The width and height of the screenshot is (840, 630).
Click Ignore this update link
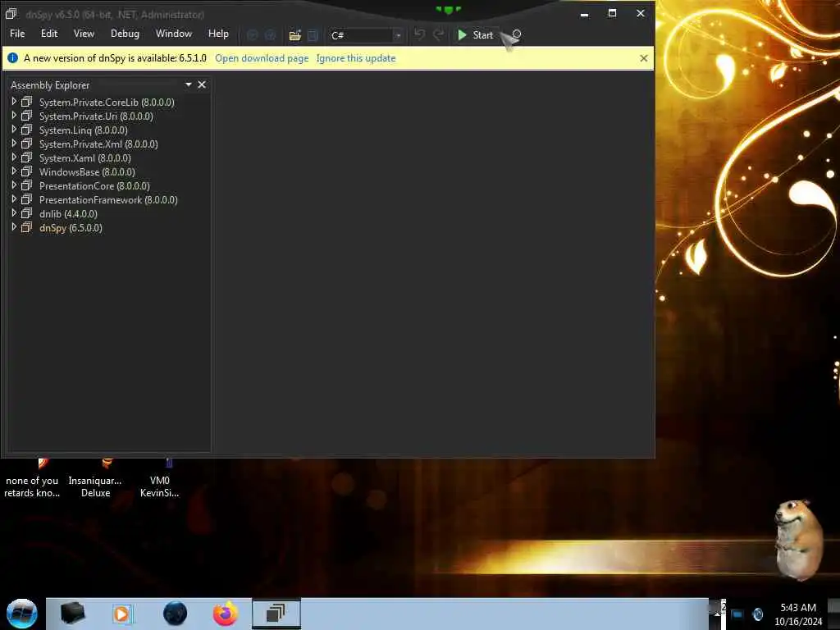356,58
